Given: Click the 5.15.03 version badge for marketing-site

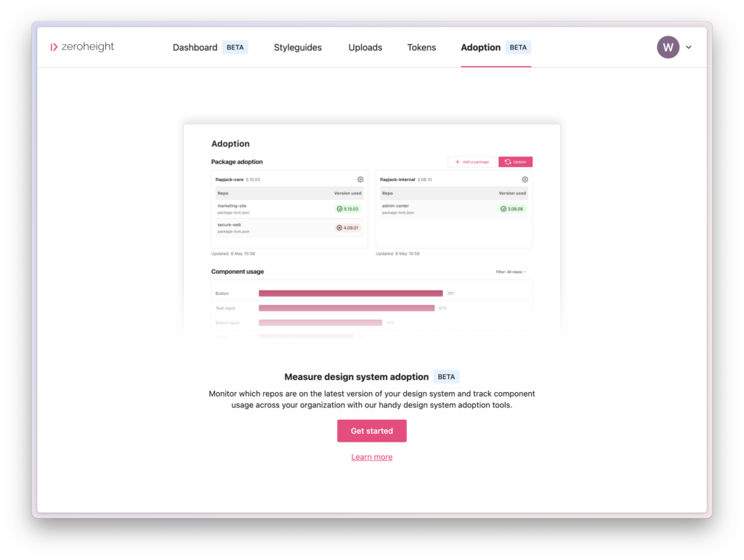Looking at the screenshot, I should (347, 208).
